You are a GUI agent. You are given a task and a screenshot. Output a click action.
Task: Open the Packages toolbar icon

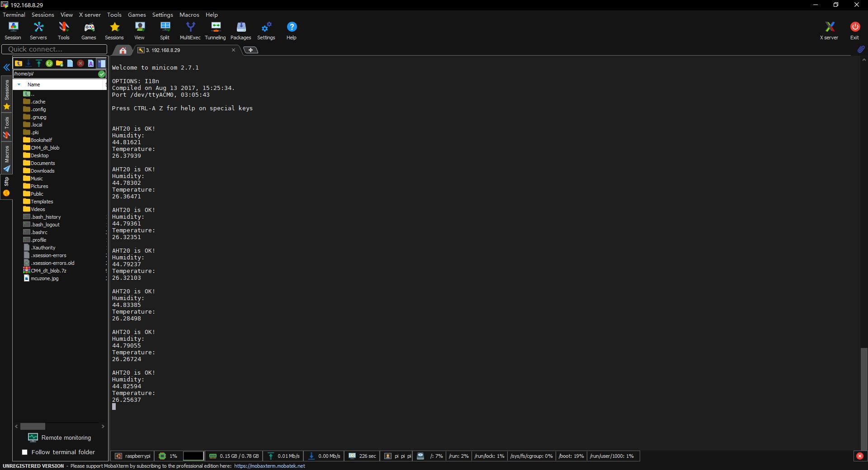coord(241,31)
